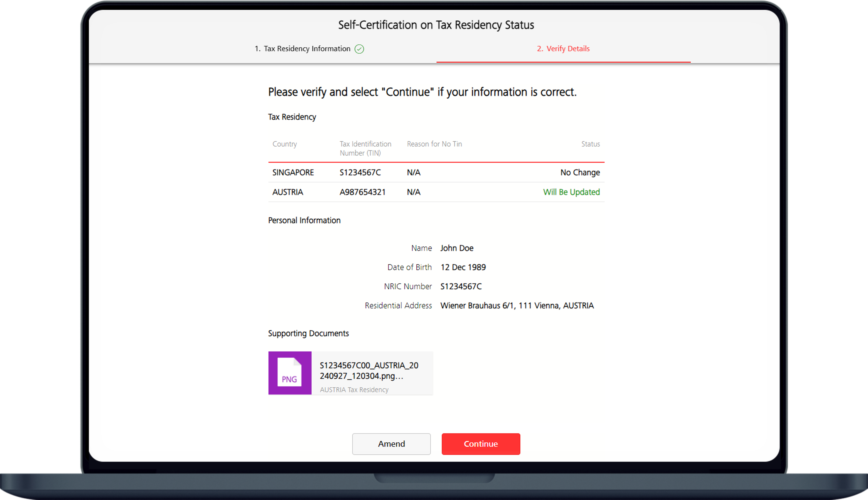The image size is (868, 500).
Task: Click TIN value A987654321
Action: click(363, 192)
